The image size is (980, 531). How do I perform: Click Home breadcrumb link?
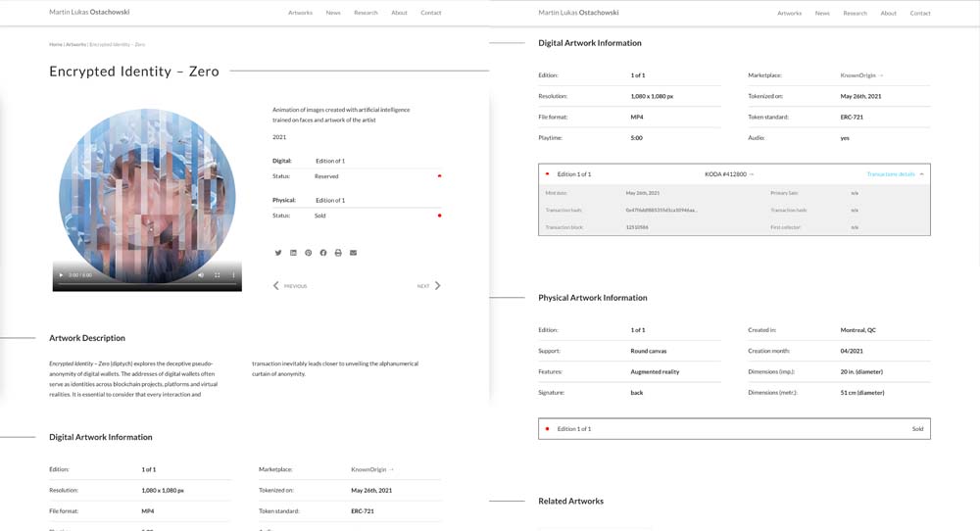(56, 44)
